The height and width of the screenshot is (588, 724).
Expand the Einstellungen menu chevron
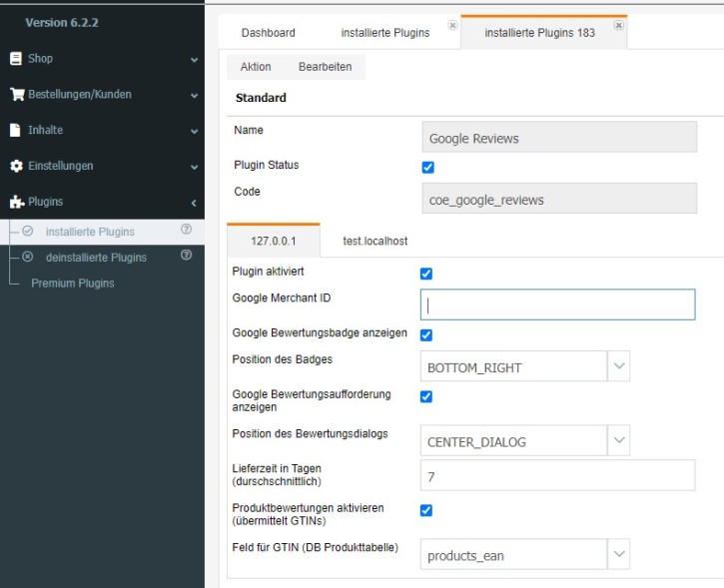195,167
